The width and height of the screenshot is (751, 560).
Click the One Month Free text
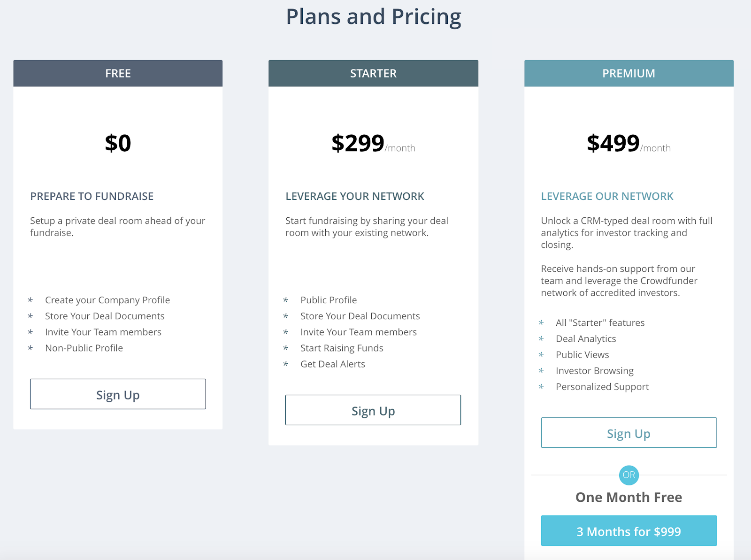628,497
